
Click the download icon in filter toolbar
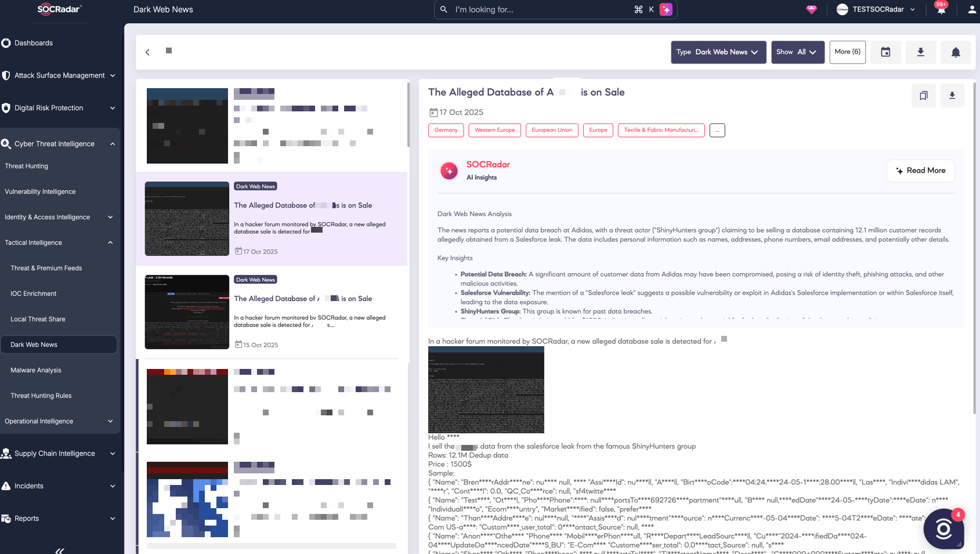pyautogui.click(x=920, y=52)
